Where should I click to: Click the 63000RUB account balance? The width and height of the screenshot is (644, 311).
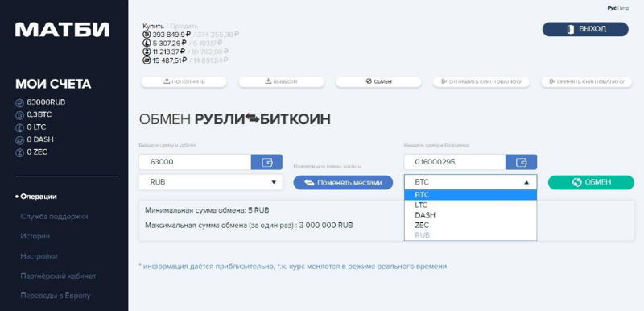coord(46,102)
